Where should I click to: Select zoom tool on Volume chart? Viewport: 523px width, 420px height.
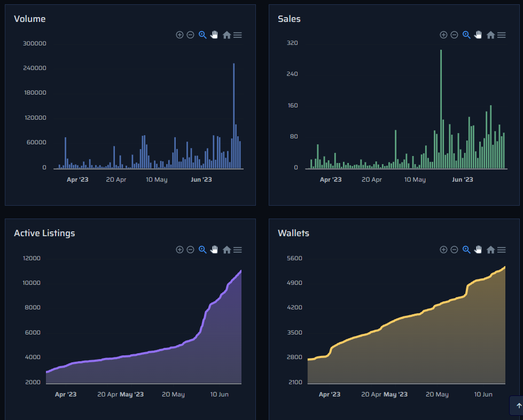(x=202, y=35)
